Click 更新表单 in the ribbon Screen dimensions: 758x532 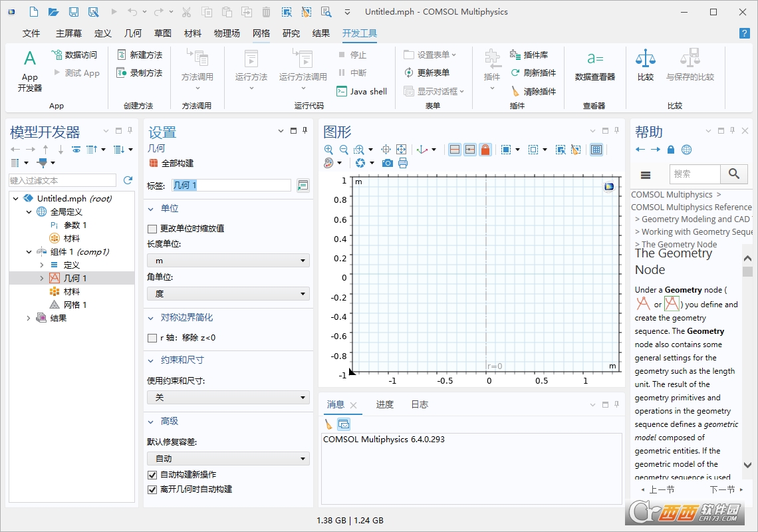pyautogui.click(x=427, y=72)
